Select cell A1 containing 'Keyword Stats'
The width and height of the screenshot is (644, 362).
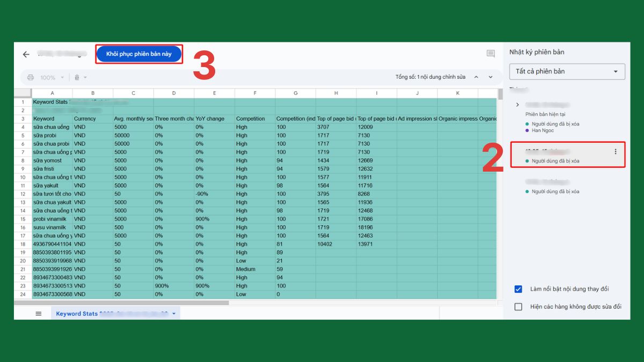52,101
